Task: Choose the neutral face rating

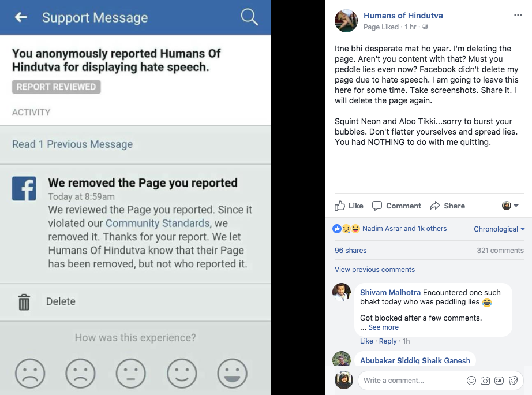Action: point(130,373)
